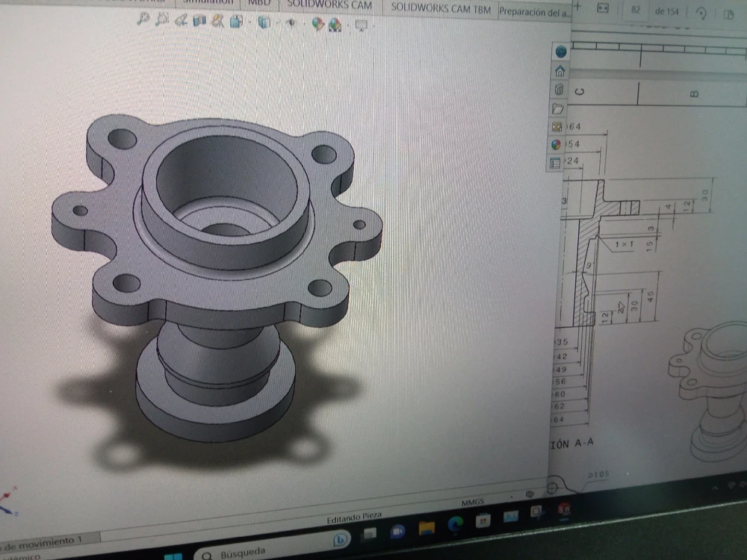Open the Appearances color ball task pane icon
Image resolution: width=747 pixels, height=560 pixels.
[556, 144]
